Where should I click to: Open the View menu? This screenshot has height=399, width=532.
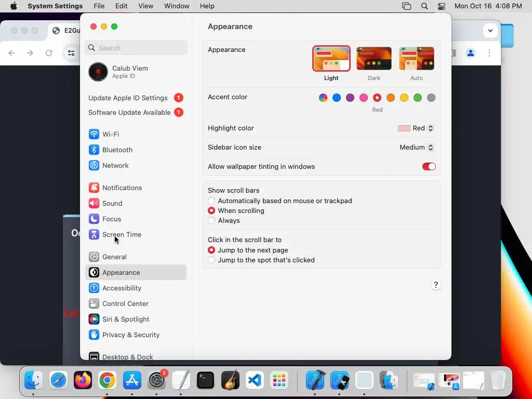click(146, 6)
